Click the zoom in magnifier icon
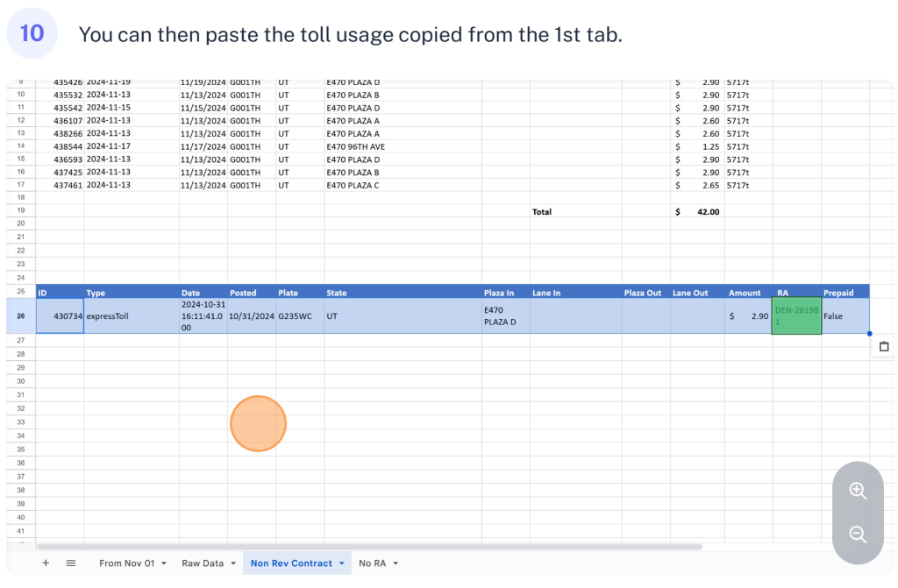Screen dimensions: 898x588 point(858,492)
